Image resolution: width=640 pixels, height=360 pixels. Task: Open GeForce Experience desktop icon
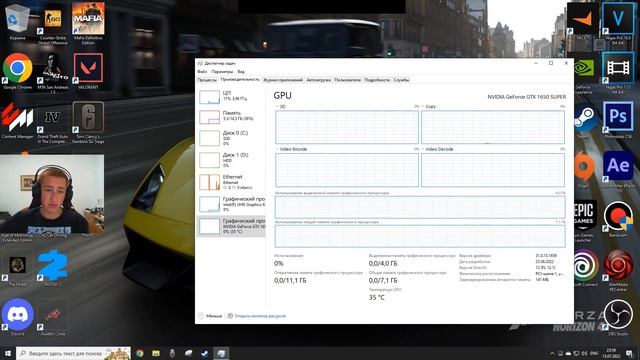coord(583,73)
